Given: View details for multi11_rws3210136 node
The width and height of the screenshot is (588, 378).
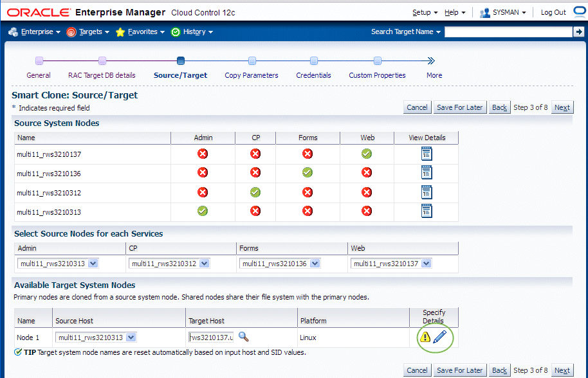Looking at the screenshot, I should pos(427,173).
